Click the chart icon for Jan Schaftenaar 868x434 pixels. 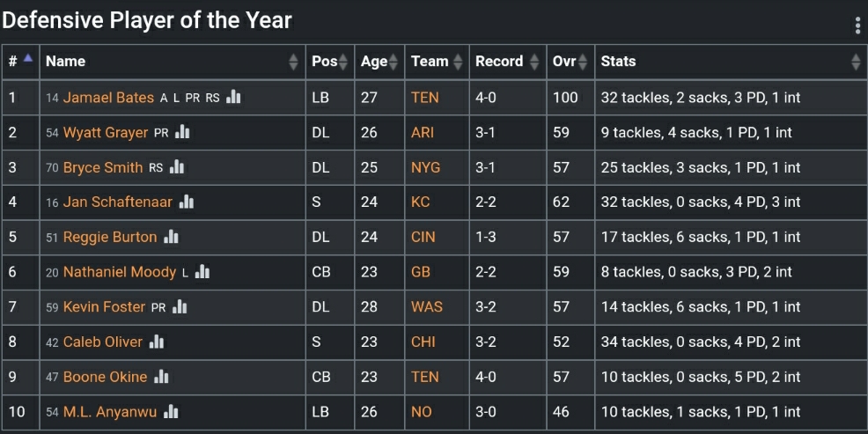[187, 202]
